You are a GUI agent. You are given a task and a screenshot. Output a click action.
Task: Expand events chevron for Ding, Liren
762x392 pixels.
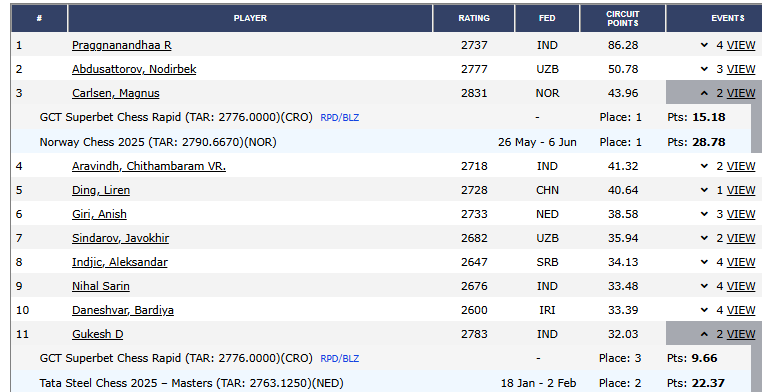click(704, 190)
